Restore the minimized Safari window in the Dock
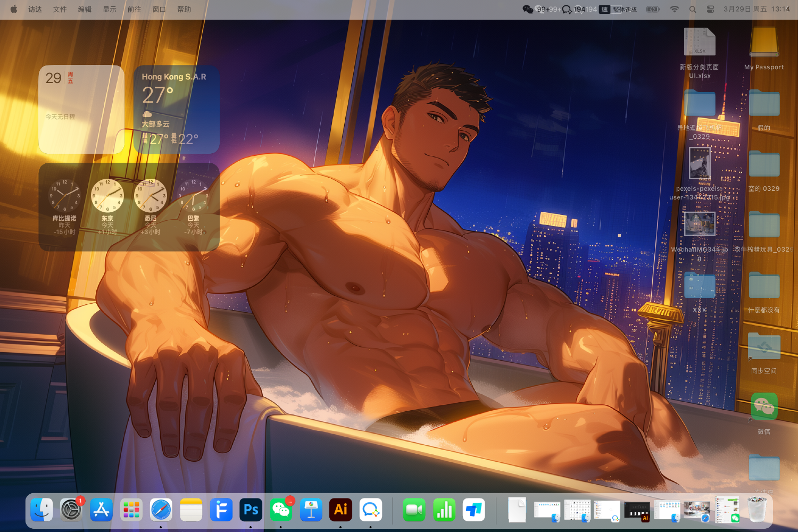This screenshot has height=532, width=798. (697, 511)
